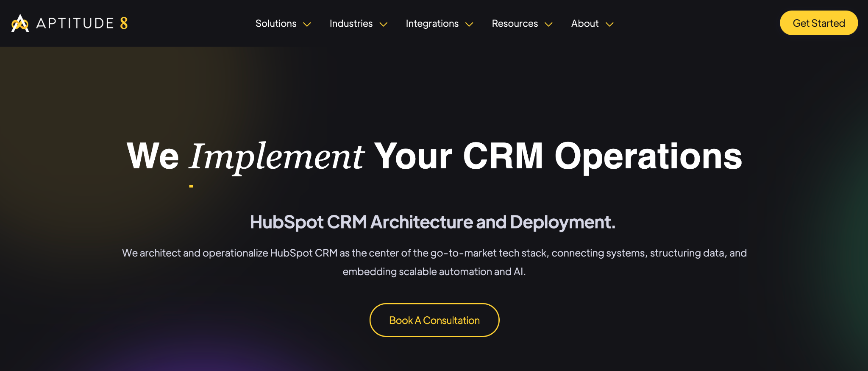Open the Resources menu
Image resolution: width=868 pixels, height=371 pixels.
[x=515, y=23]
